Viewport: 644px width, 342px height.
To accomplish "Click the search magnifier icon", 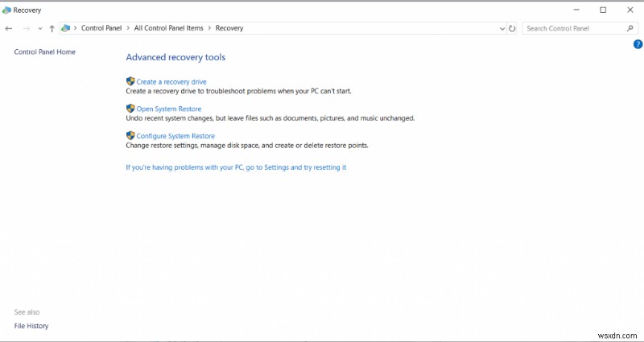I will pos(630,28).
